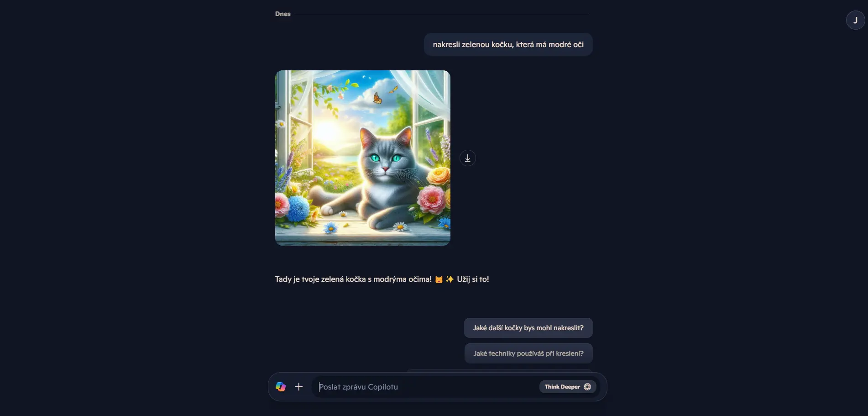Select the user message about zelenou kočku
This screenshot has height=416, width=868.
tap(508, 44)
